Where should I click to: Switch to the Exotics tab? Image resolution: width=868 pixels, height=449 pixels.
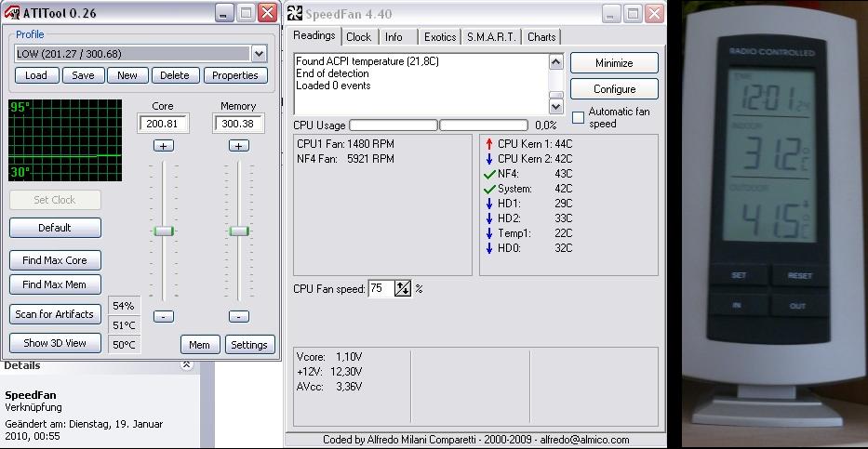(440, 37)
